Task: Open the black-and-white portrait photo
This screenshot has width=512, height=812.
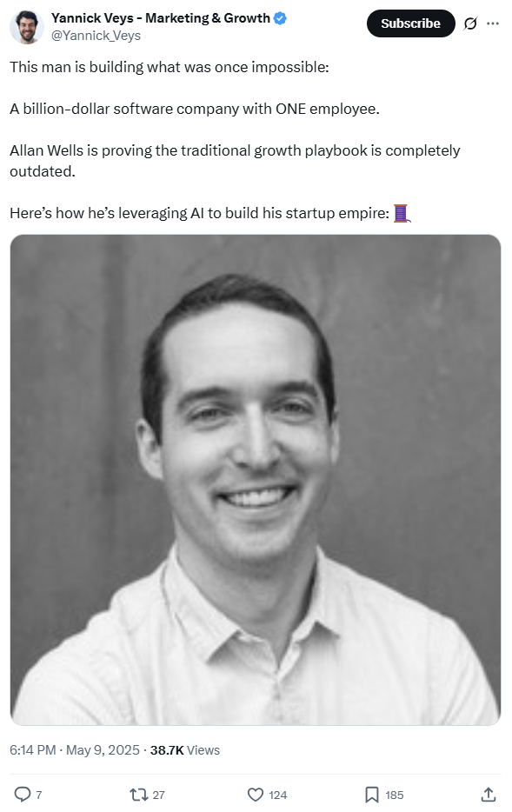Action: click(x=256, y=480)
